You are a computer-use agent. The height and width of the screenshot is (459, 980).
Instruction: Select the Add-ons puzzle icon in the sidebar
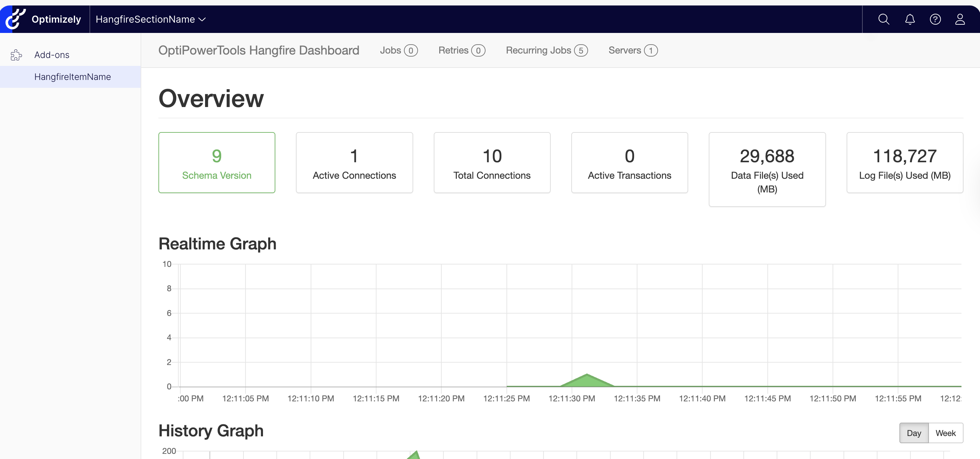[x=16, y=55]
